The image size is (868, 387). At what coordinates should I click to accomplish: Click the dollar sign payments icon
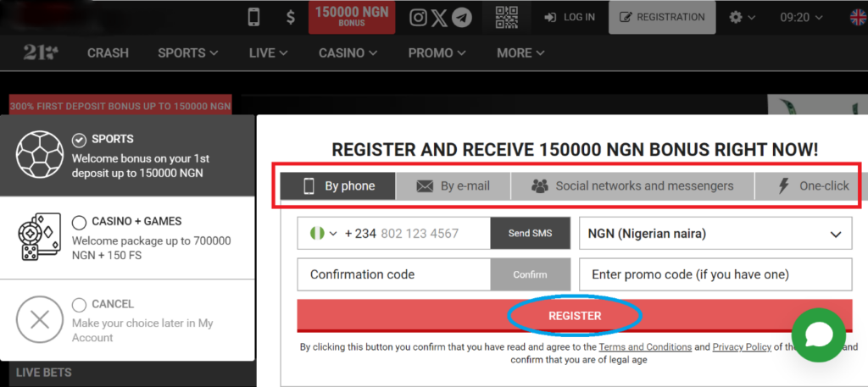(x=291, y=17)
